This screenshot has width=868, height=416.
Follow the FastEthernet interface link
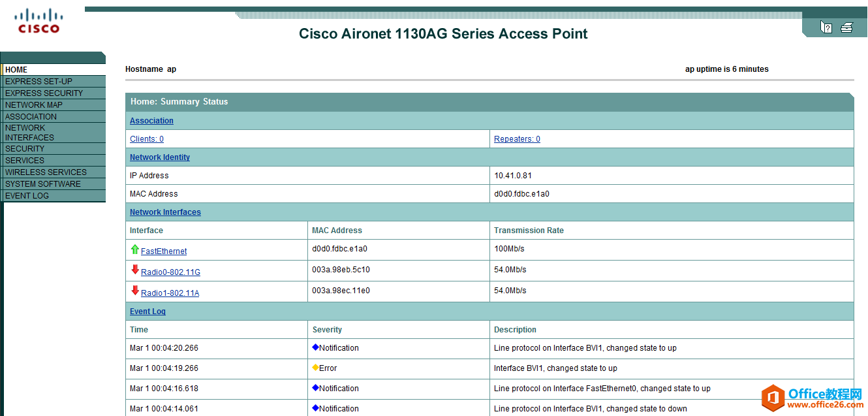coord(164,251)
